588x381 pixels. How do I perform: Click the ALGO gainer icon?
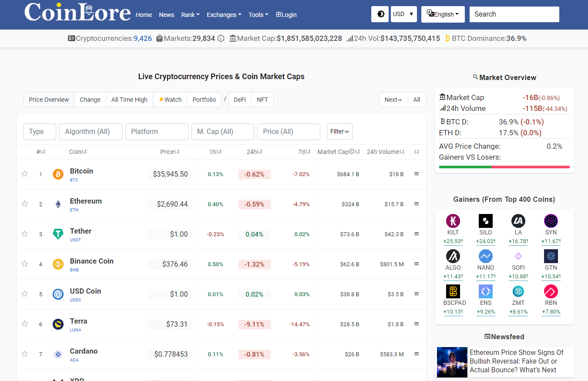click(453, 256)
